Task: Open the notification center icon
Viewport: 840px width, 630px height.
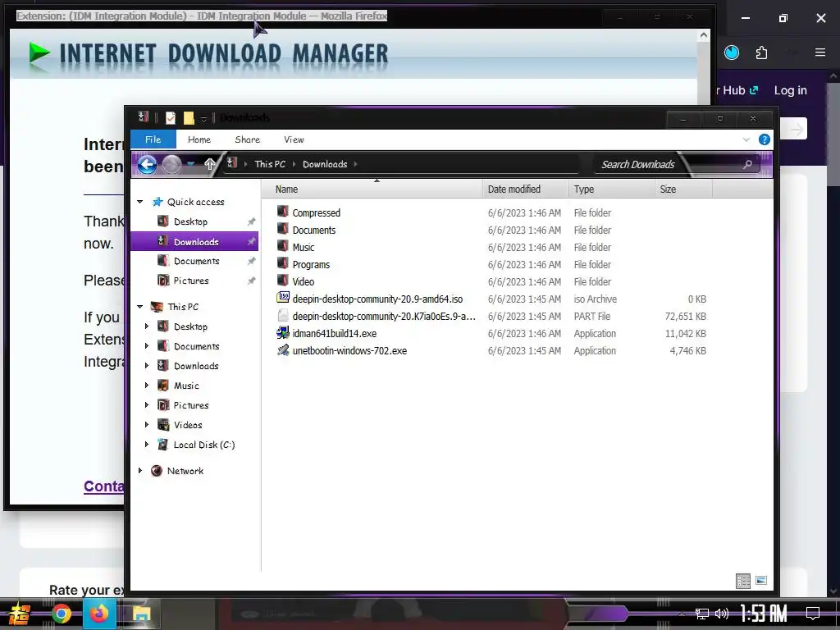Action: point(813,614)
